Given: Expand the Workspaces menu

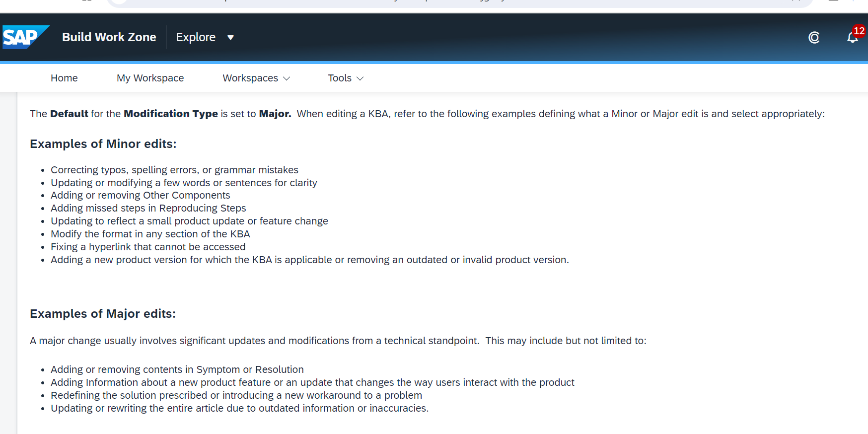Looking at the screenshot, I should (x=256, y=78).
